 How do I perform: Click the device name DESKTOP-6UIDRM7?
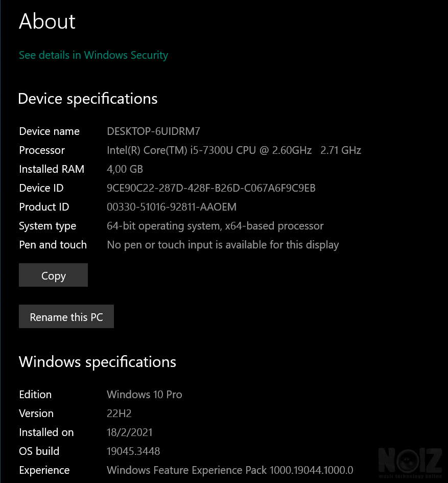pos(153,131)
